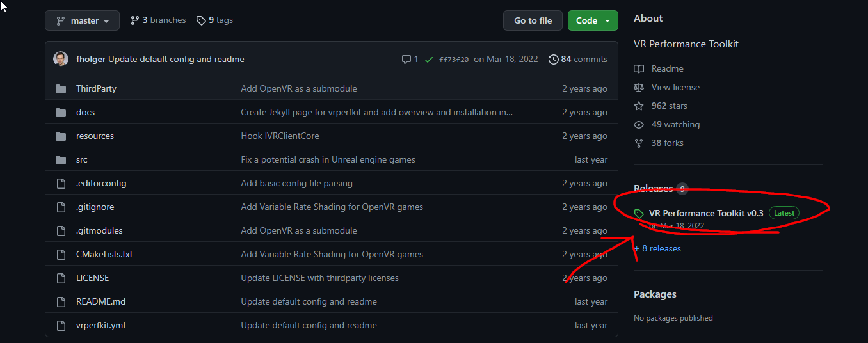Click the folder icon beside src
The width and height of the screenshot is (868, 343).
click(61, 159)
